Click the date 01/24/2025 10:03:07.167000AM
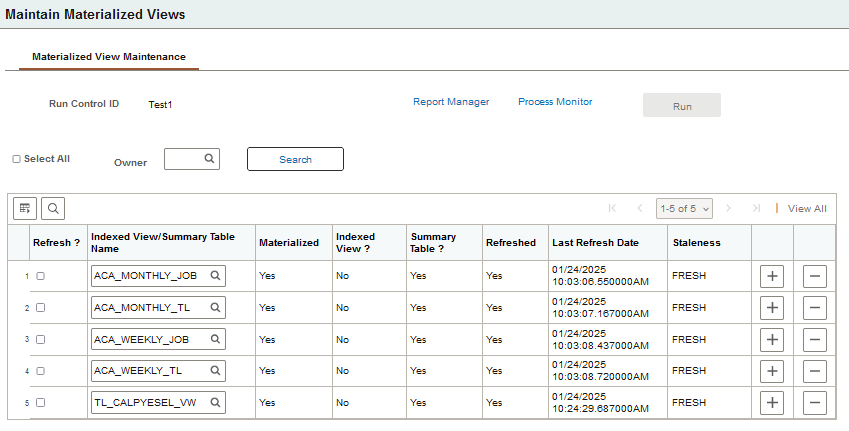The height and width of the screenshot is (431, 849). (600, 308)
